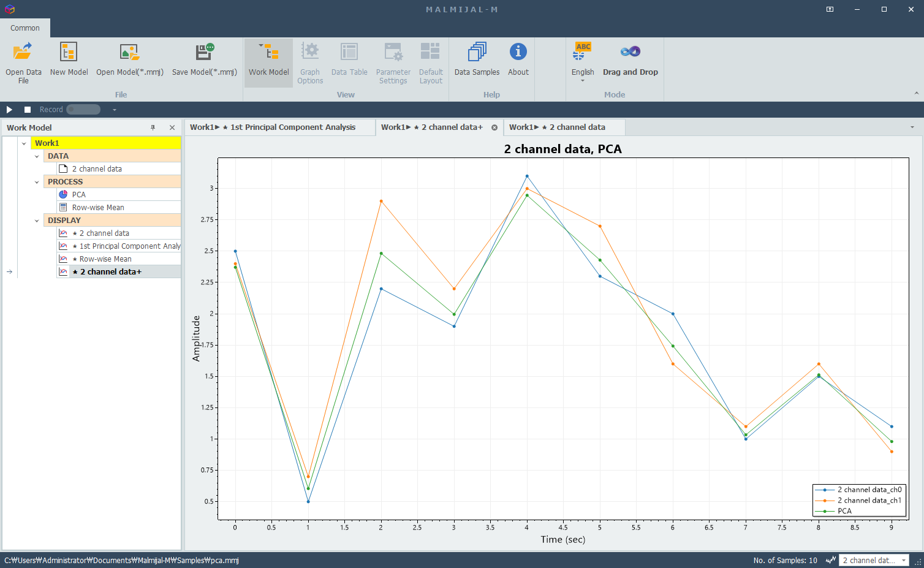Open the 2 channel data combo box in status bar
This screenshot has width=924, height=568.
[874, 560]
